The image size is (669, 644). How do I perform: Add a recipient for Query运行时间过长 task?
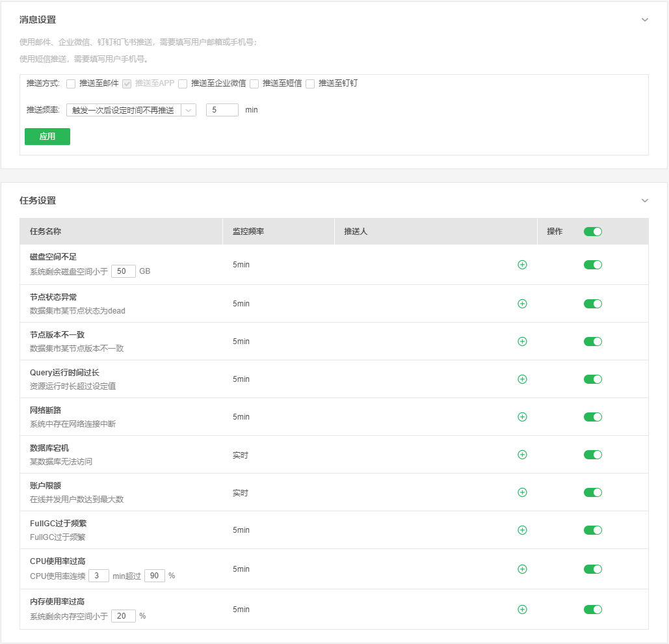[x=522, y=379]
